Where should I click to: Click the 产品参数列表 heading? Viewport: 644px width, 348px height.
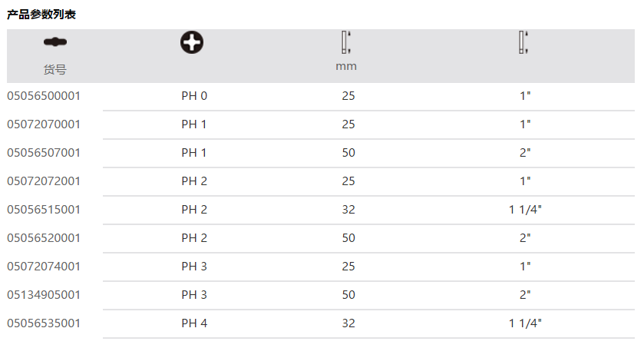pyautogui.click(x=41, y=15)
